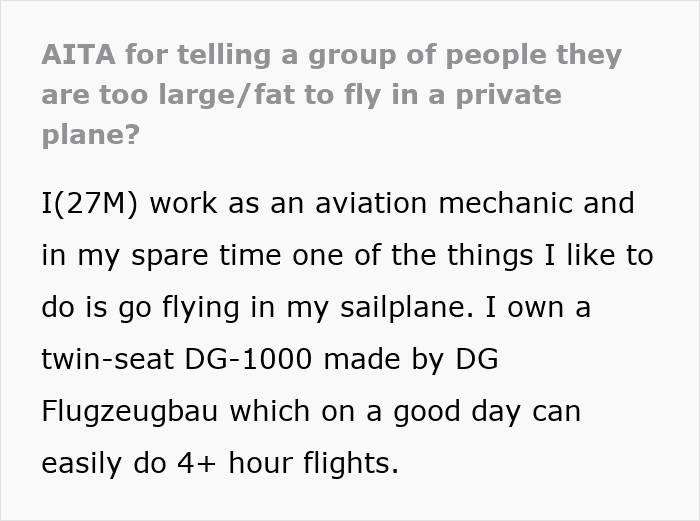The image size is (700, 521).
Task: Click the words "I own a"
Action: (x=545, y=307)
